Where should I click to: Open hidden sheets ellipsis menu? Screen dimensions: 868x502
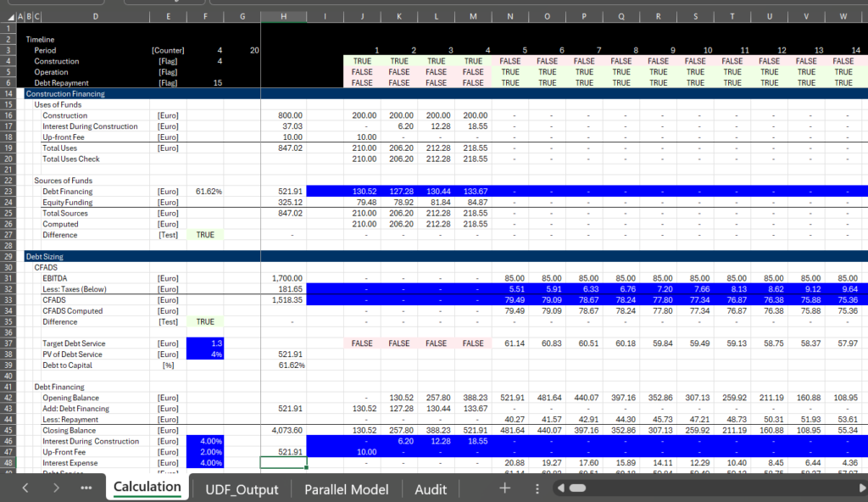click(x=86, y=488)
